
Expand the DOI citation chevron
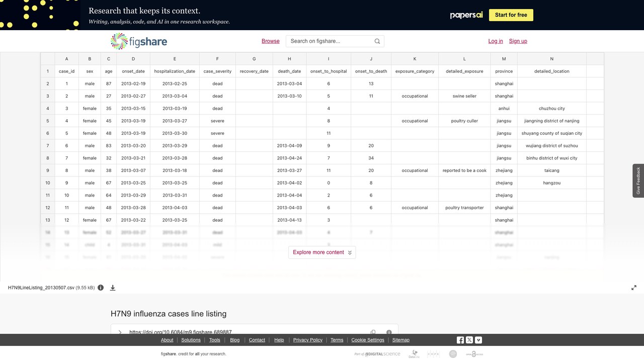(120, 332)
